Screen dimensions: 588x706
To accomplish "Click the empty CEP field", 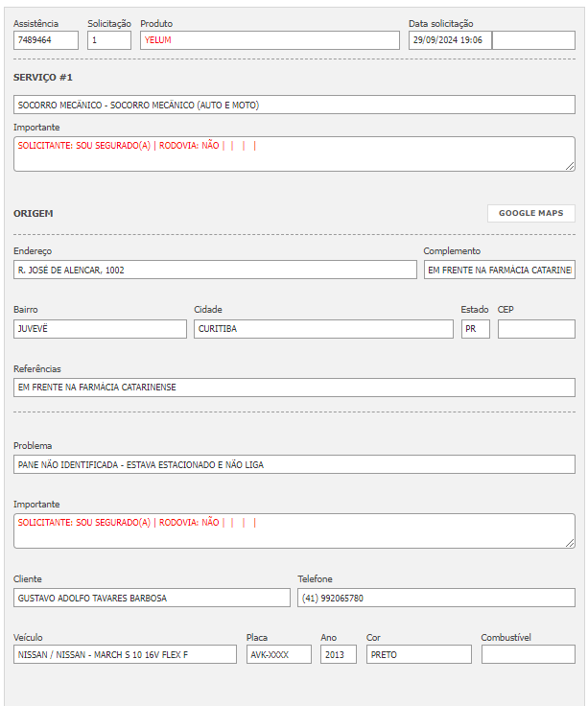I will pyautogui.click(x=536, y=329).
